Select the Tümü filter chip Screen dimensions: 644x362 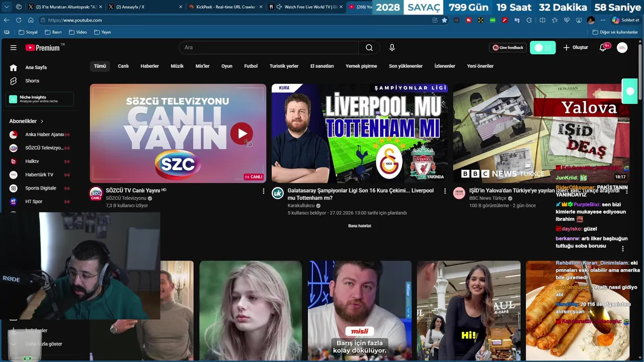(100, 66)
